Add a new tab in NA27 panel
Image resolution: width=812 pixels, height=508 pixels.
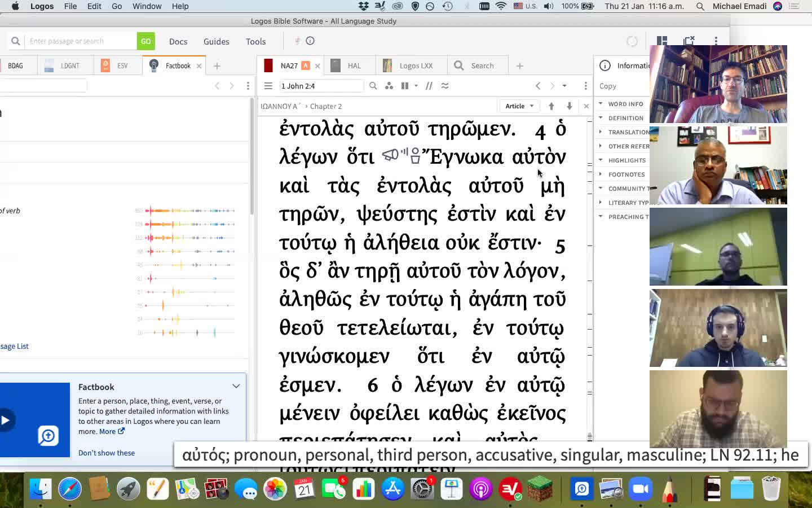[x=520, y=66]
